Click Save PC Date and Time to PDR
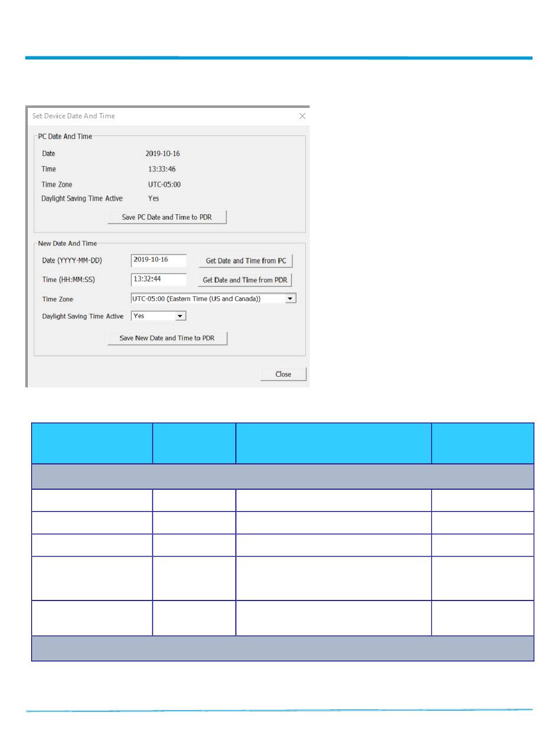 click(167, 217)
